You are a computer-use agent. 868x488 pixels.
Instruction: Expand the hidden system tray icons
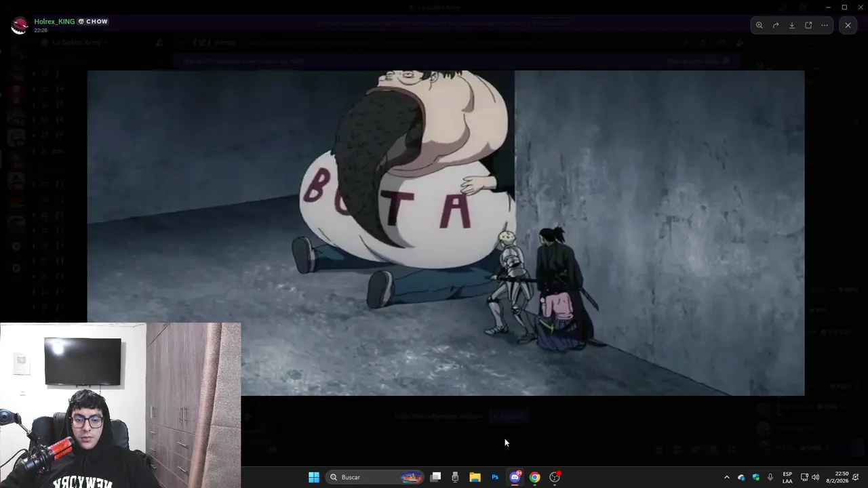pos(727,477)
